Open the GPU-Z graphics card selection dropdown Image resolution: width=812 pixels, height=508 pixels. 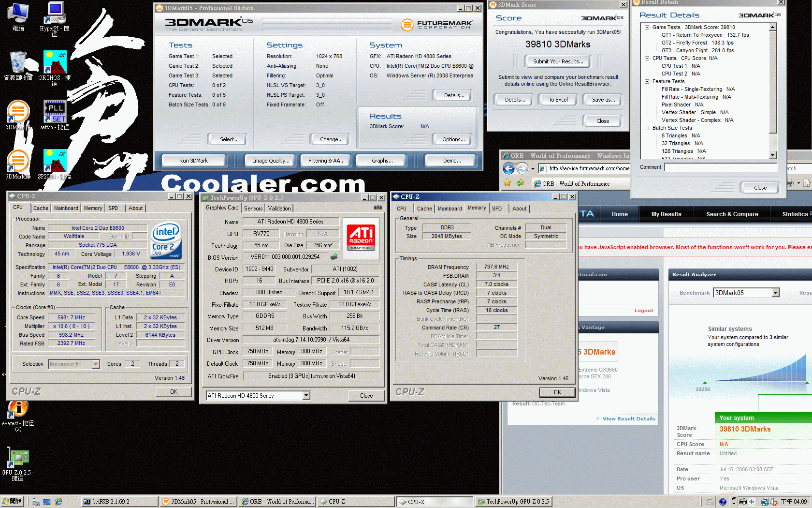[x=306, y=396]
